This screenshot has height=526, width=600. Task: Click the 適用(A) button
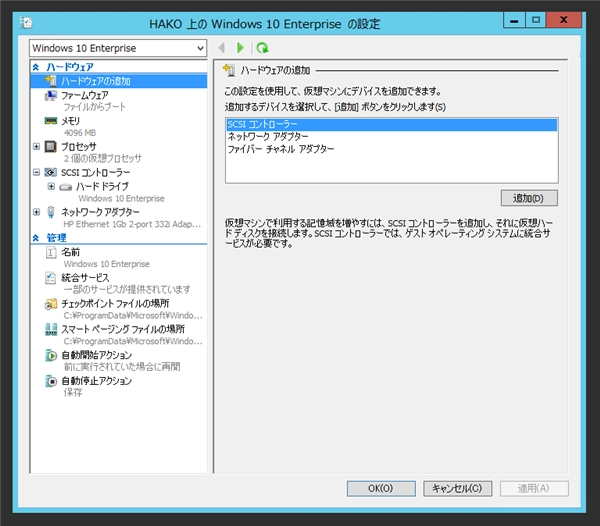pyautogui.click(x=534, y=489)
